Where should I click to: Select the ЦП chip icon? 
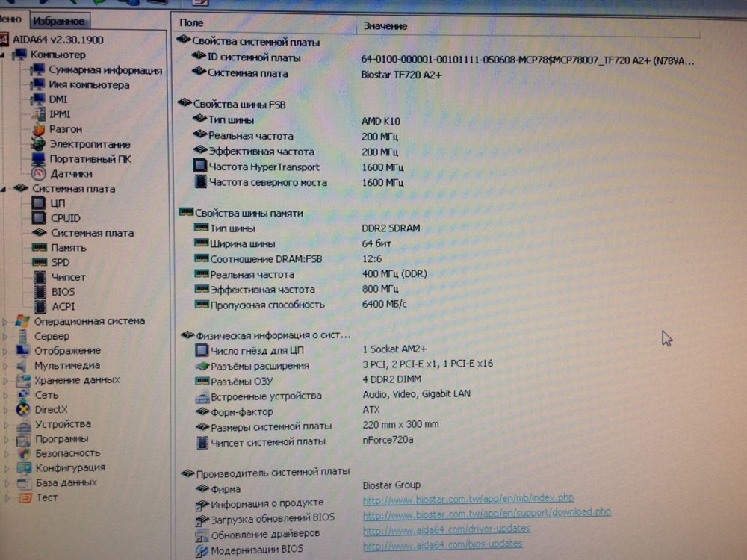[x=39, y=203]
